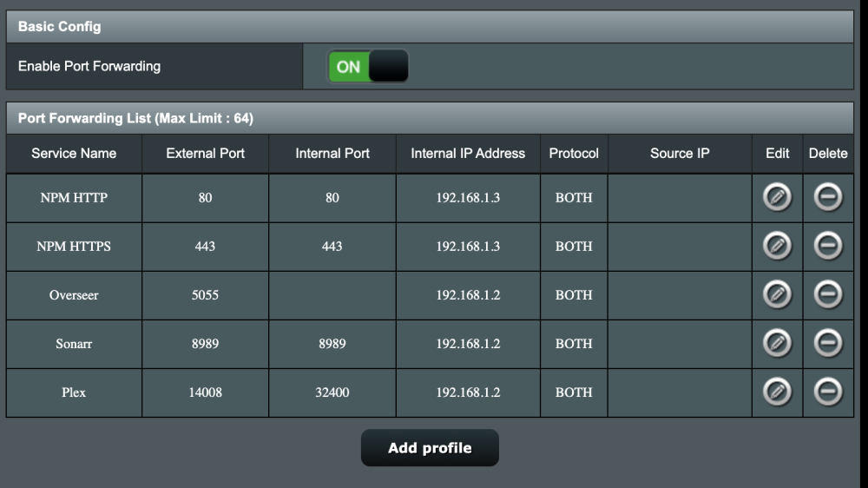Click internal port 32400 value

332,392
